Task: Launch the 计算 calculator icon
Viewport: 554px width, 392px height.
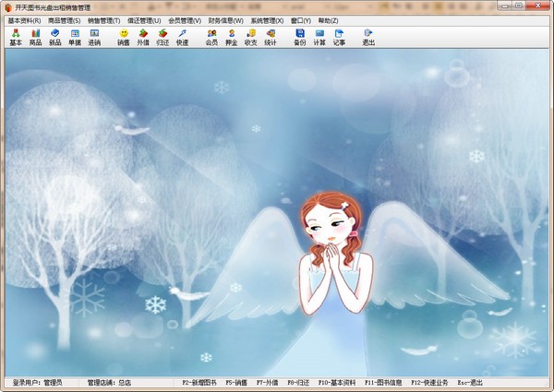Action: pos(319,37)
